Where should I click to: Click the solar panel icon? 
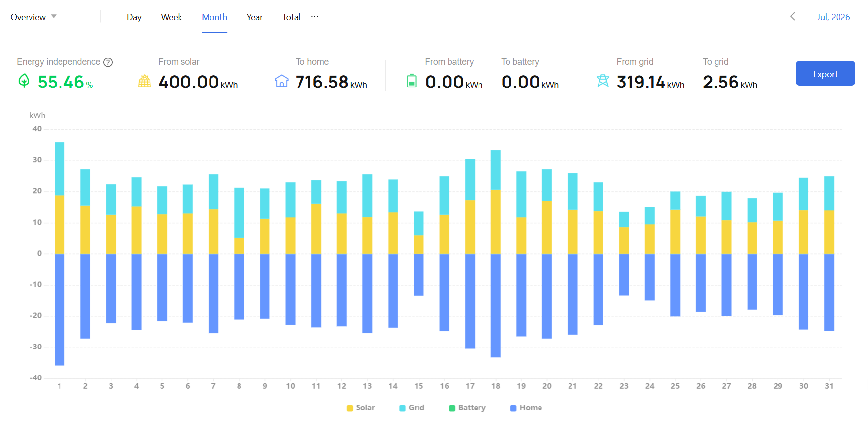pyautogui.click(x=145, y=81)
